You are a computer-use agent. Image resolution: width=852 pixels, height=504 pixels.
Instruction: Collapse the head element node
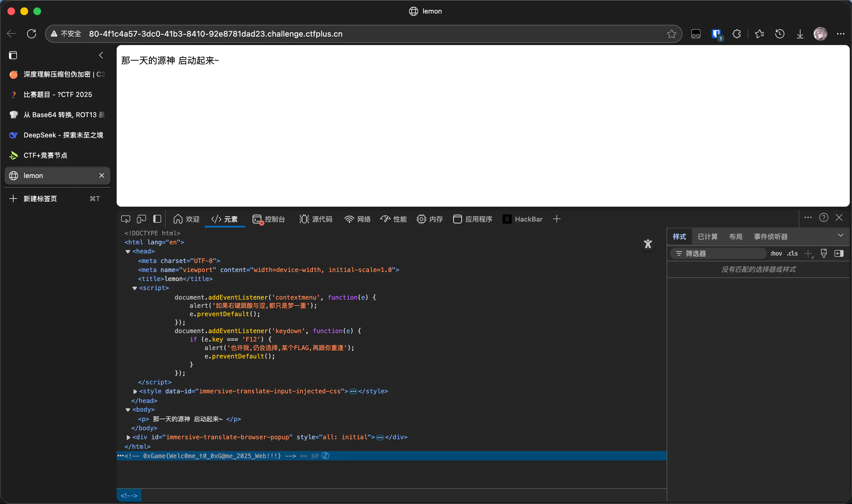pyautogui.click(x=128, y=251)
